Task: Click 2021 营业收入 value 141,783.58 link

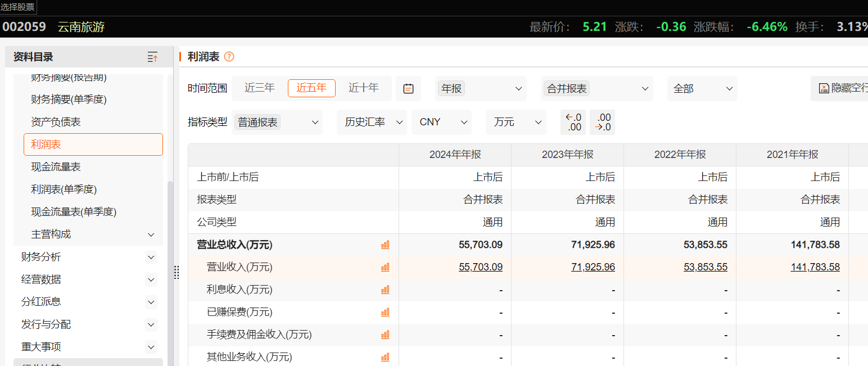Action: [815, 267]
